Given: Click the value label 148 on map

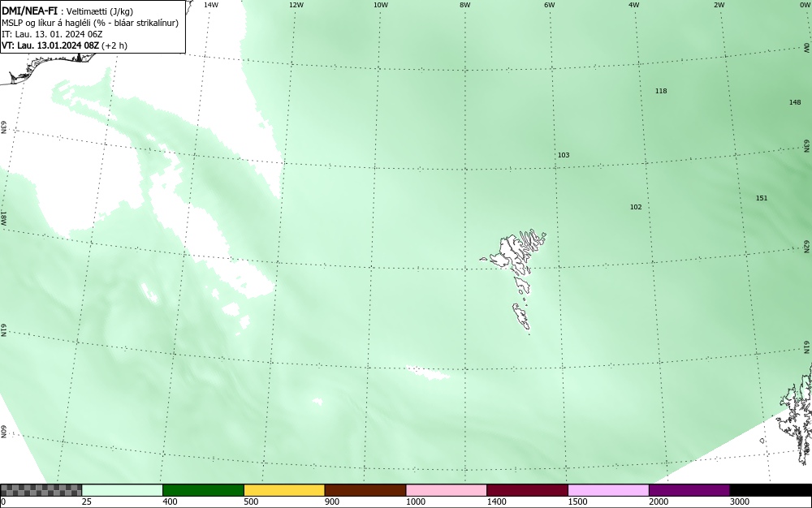Looking at the screenshot, I should 795,102.
